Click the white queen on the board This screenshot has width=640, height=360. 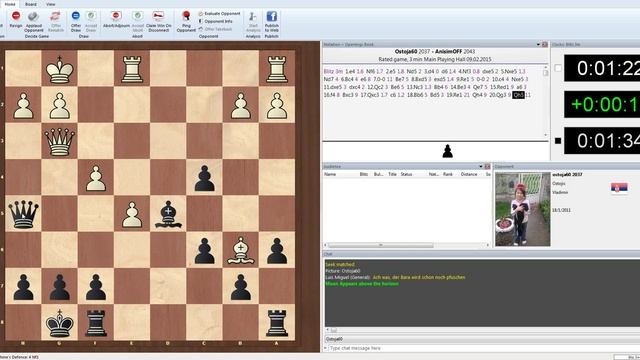pyautogui.click(x=60, y=141)
